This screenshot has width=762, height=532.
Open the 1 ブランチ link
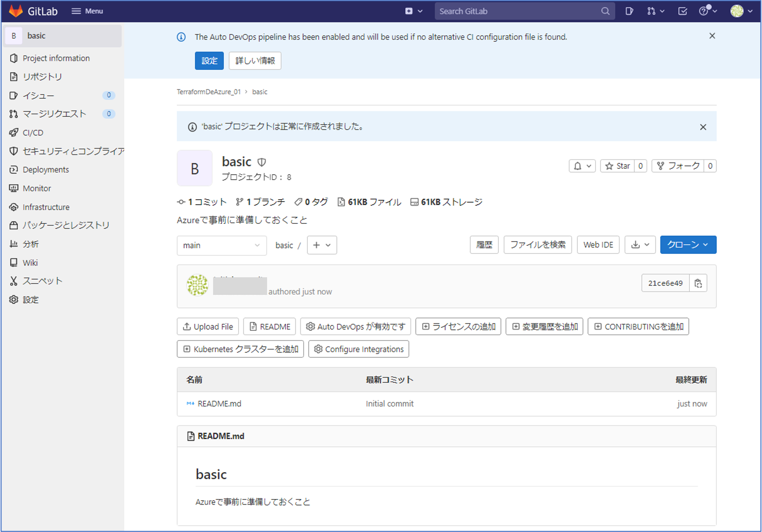click(x=260, y=202)
